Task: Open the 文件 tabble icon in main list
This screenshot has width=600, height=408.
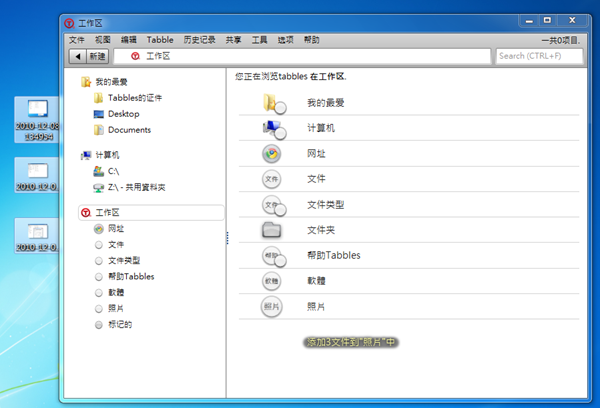Action: click(x=272, y=179)
